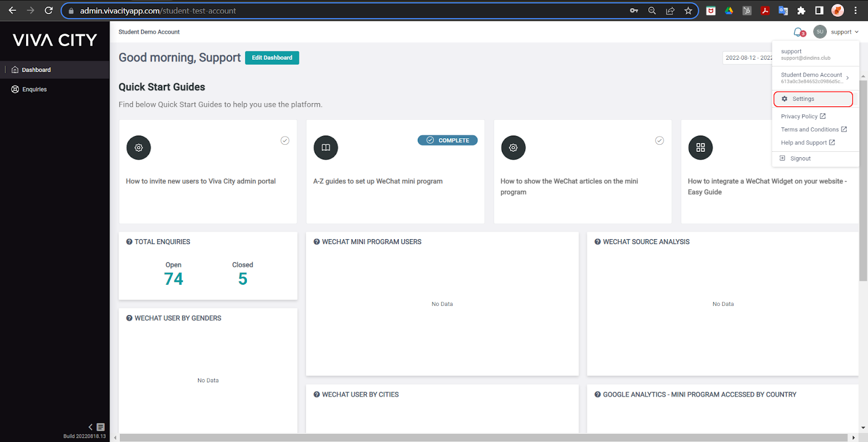Click the gear icon on invite users guide
This screenshot has height=442, width=868.
(x=139, y=148)
